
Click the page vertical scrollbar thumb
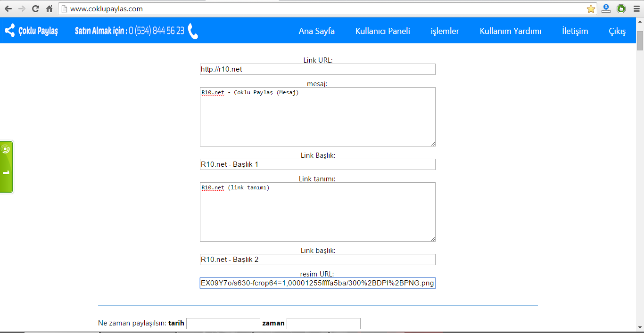coord(640,41)
